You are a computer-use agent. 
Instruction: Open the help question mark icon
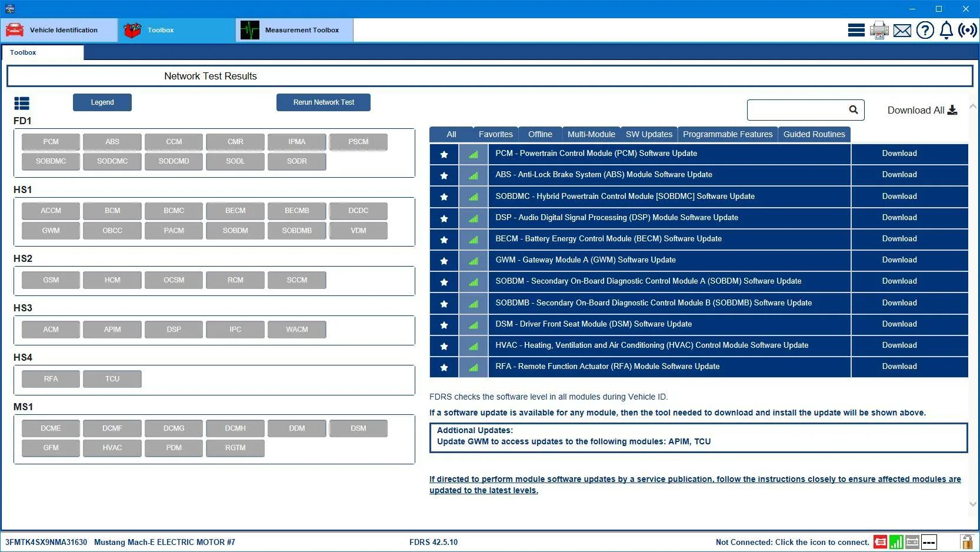[925, 30]
